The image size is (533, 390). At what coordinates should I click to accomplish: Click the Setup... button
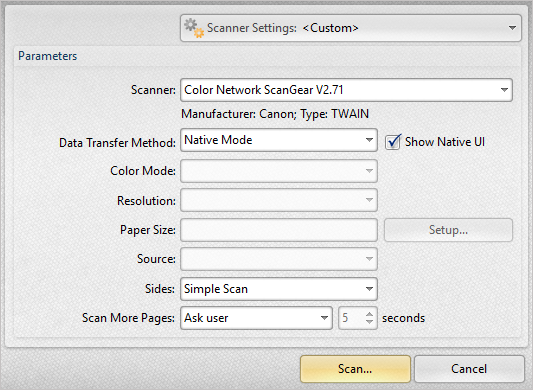(x=448, y=230)
